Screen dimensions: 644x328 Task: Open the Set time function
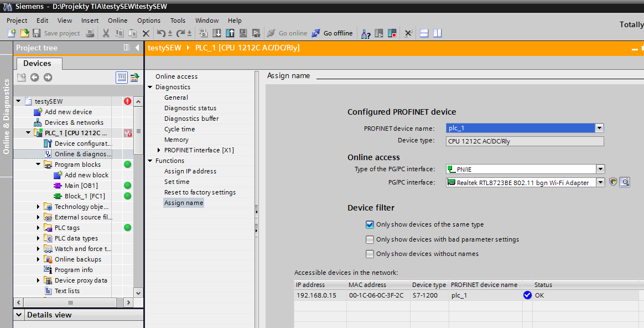[x=177, y=182]
